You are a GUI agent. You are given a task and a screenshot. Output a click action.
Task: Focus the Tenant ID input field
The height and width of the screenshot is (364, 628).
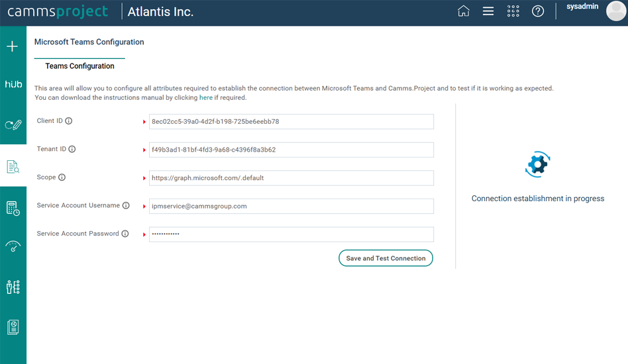[x=291, y=150]
